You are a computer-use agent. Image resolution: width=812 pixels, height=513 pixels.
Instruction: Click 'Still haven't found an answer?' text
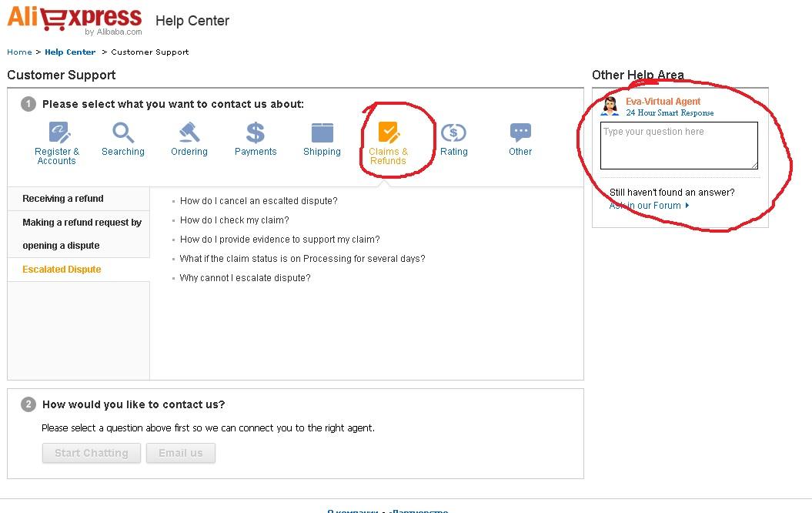tap(672, 193)
